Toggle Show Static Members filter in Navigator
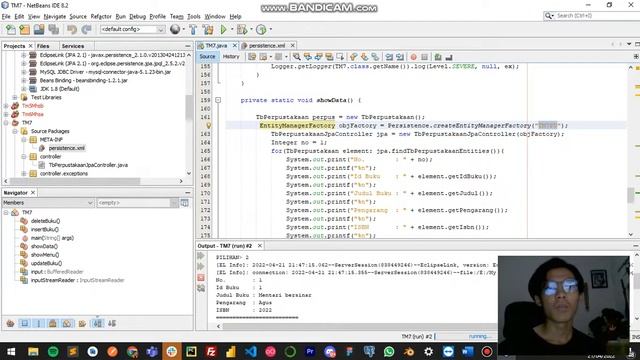This screenshot has width=640, height=360. [x=38, y=324]
